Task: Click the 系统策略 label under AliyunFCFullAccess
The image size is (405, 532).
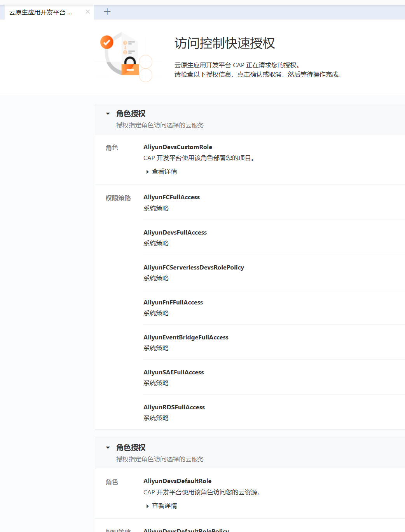Action: coord(156,209)
